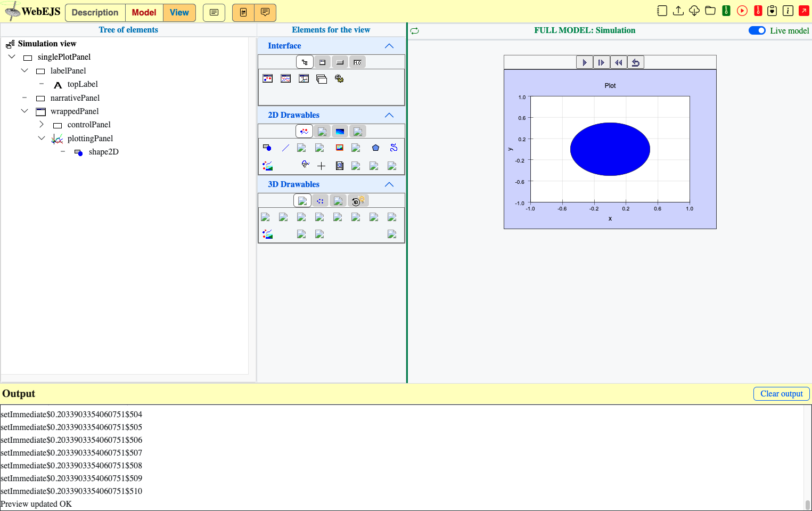Open the information 'i' icon
Image resolution: width=812 pixels, height=511 pixels.
pyautogui.click(x=788, y=11)
